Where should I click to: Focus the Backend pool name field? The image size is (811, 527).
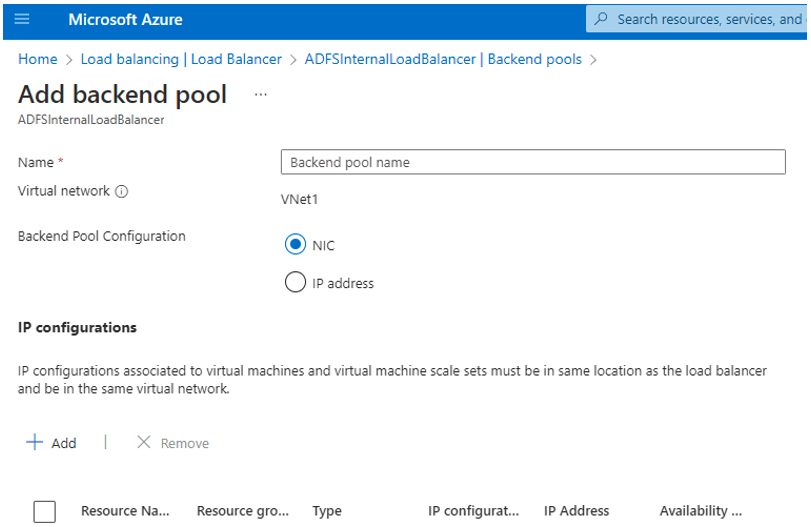pyautogui.click(x=533, y=162)
